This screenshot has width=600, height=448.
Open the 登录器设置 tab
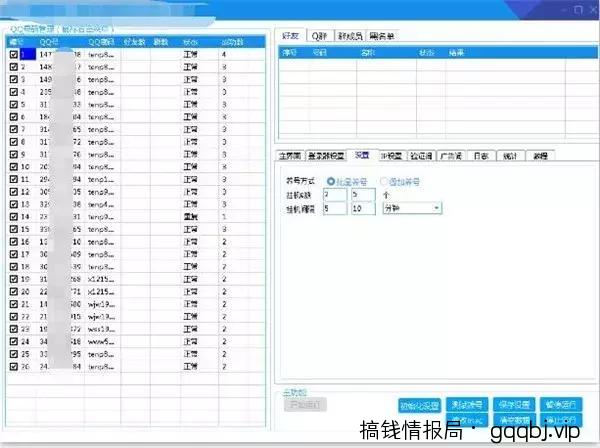(326, 156)
